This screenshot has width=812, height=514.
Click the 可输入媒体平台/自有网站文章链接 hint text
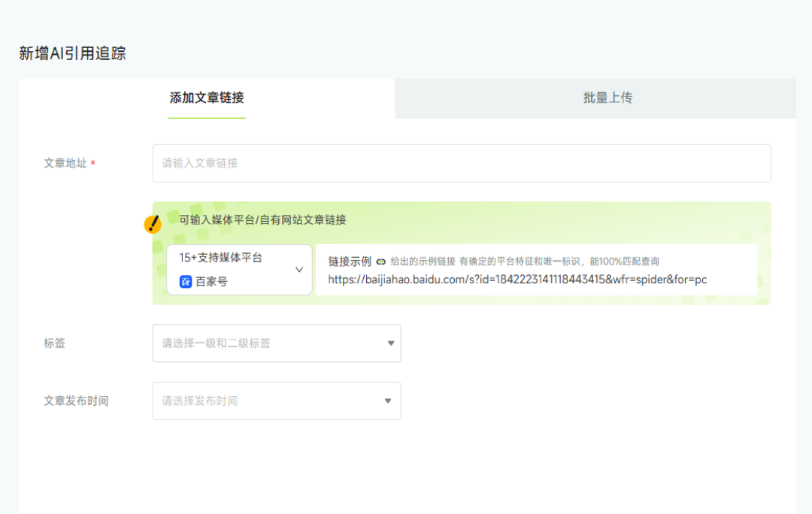coord(262,219)
